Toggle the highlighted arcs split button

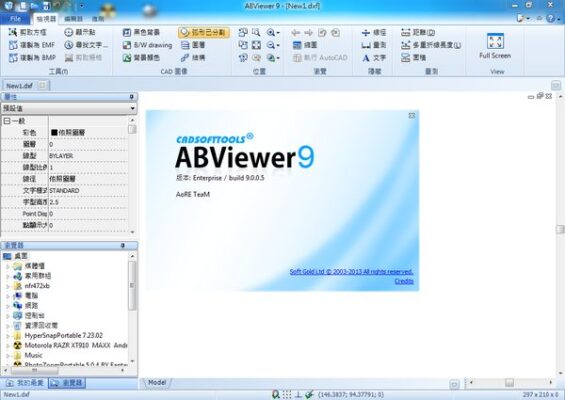(x=204, y=32)
